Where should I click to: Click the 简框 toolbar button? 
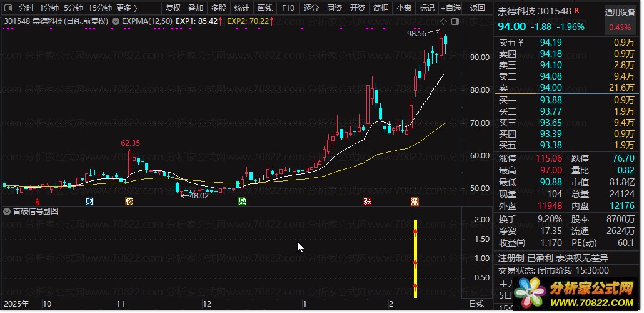pyautogui.click(x=381, y=8)
